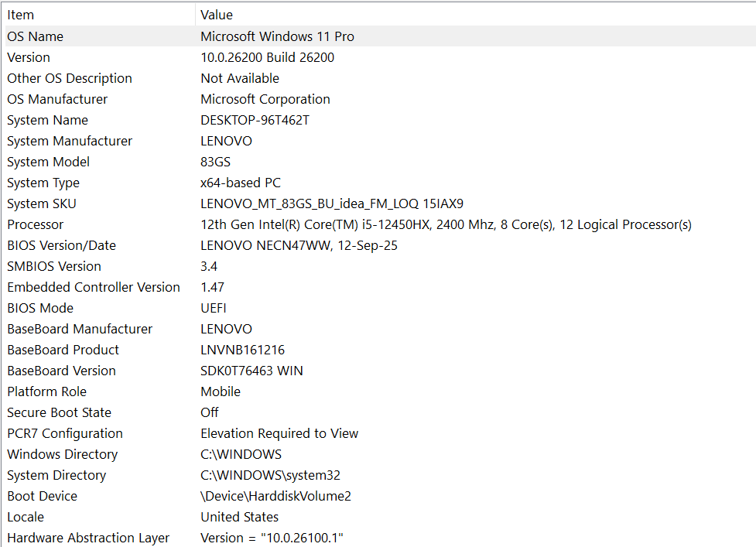Select the BIOS Mode row
Screen dimensions: 756x547
(381, 308)
